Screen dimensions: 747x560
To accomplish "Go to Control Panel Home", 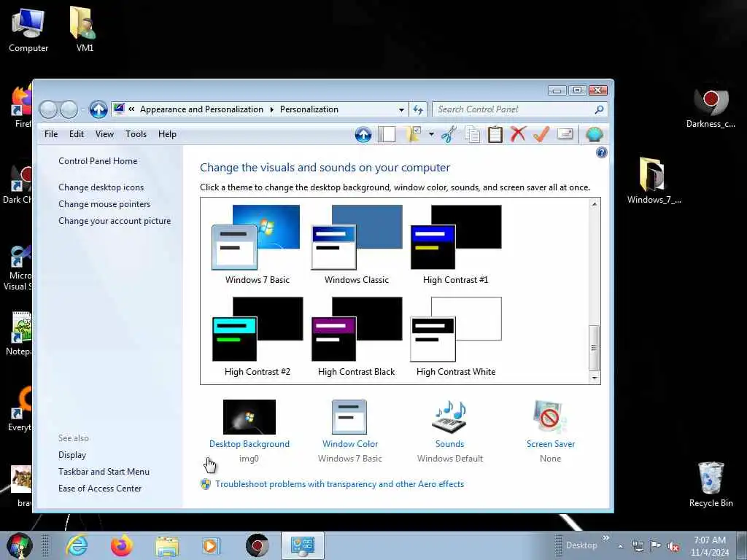I will [x=98, y=161].
